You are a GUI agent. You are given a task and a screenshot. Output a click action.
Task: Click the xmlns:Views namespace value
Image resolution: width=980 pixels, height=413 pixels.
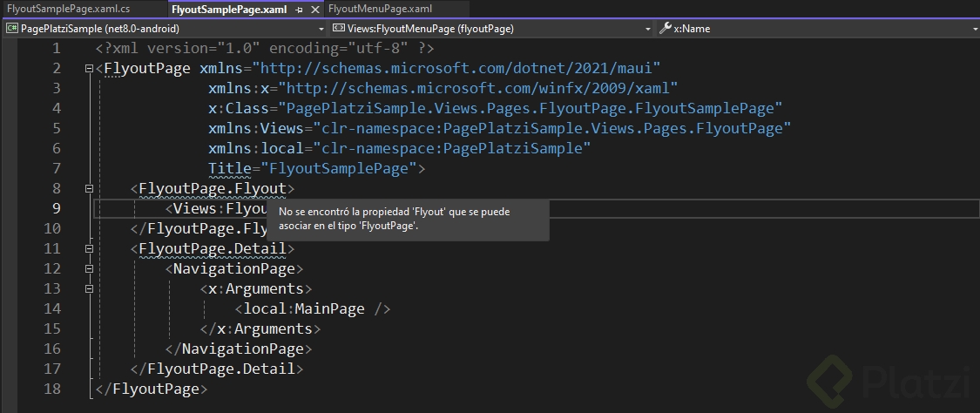(x=551, y=129)
